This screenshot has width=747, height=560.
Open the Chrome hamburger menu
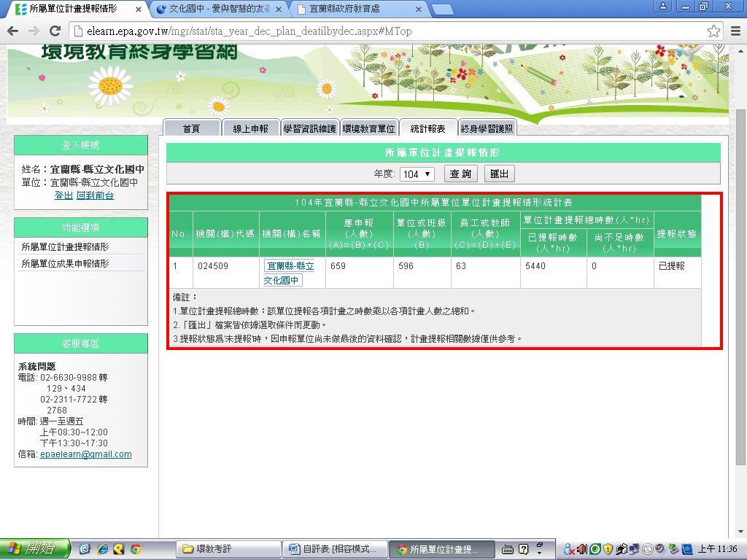coord(735,31)
